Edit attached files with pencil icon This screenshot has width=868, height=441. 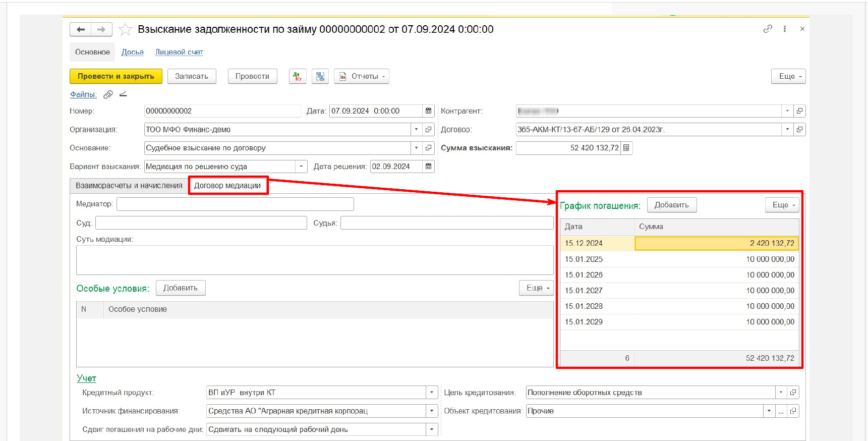tap(123, 94)
